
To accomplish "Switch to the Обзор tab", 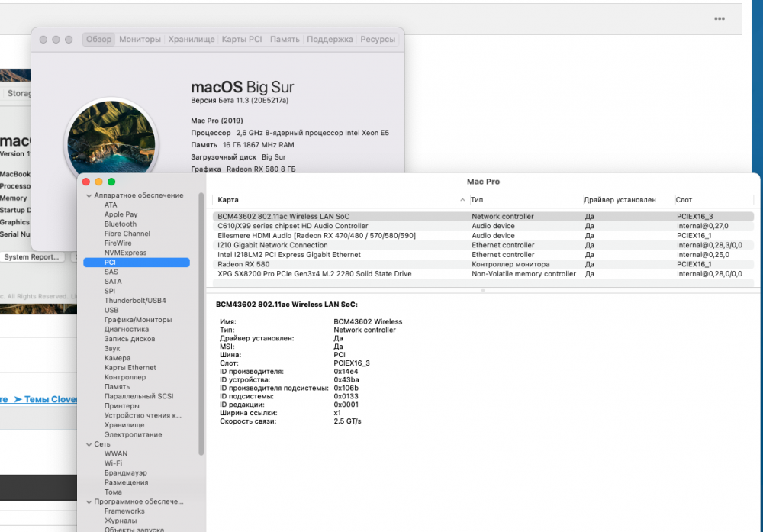I will 98,40.
